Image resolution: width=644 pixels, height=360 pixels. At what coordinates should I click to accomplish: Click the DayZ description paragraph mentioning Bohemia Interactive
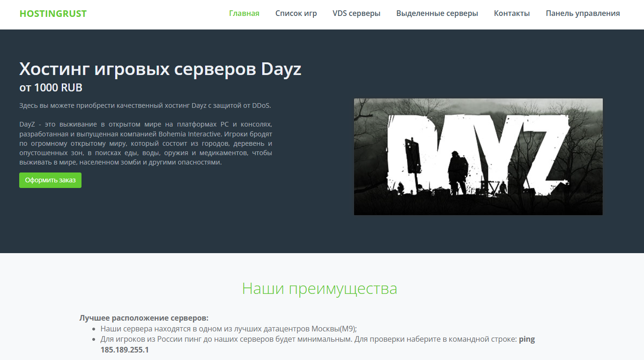pyautogui.click(x=146, y=143)
